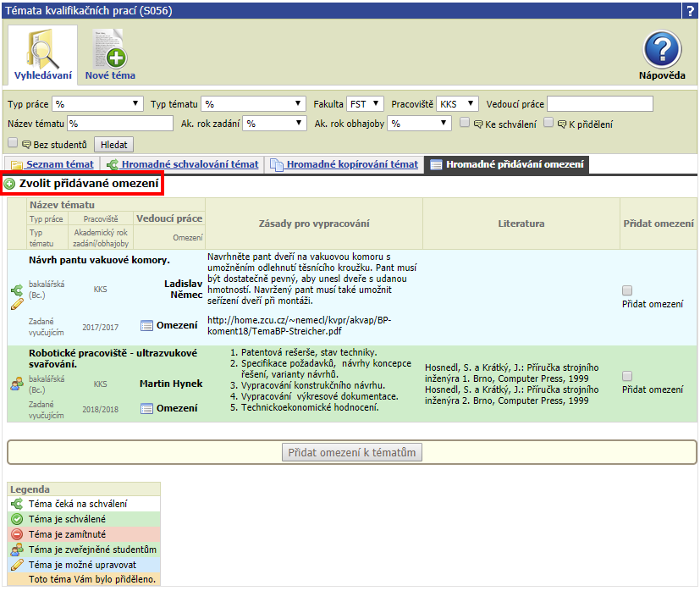
Task: Click the green check icon for Téma je schválené
Action: pyautogui.click(x=17, y=519)
